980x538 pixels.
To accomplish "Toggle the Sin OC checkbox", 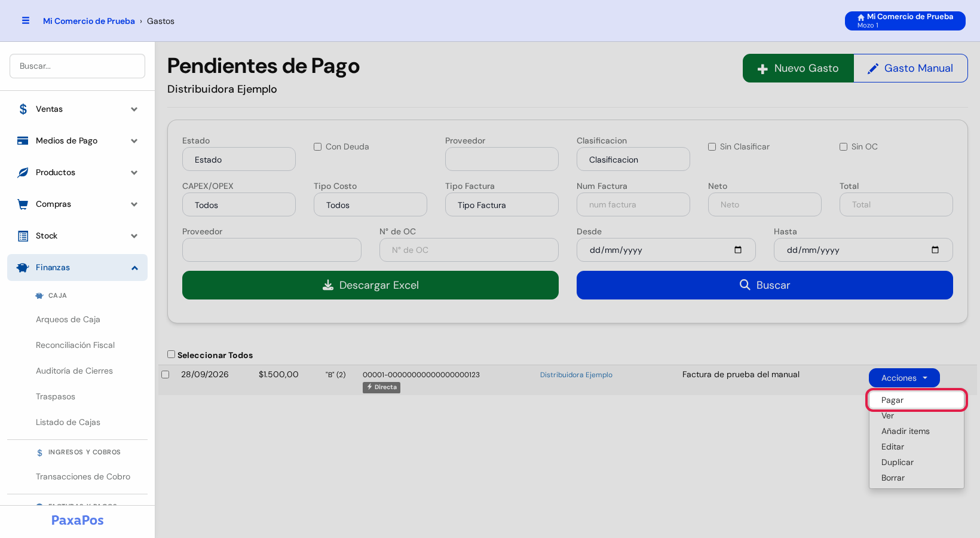I will click(844, 146).
